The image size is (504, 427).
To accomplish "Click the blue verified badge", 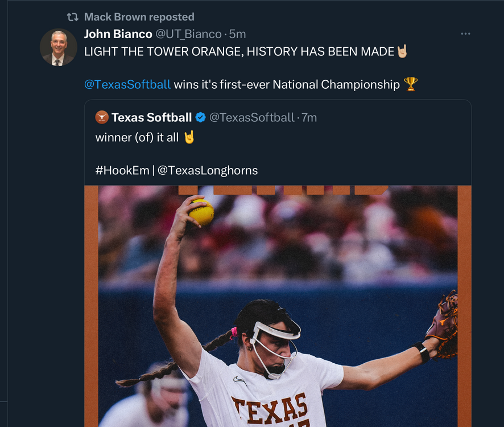I will [x=201, y=117].
